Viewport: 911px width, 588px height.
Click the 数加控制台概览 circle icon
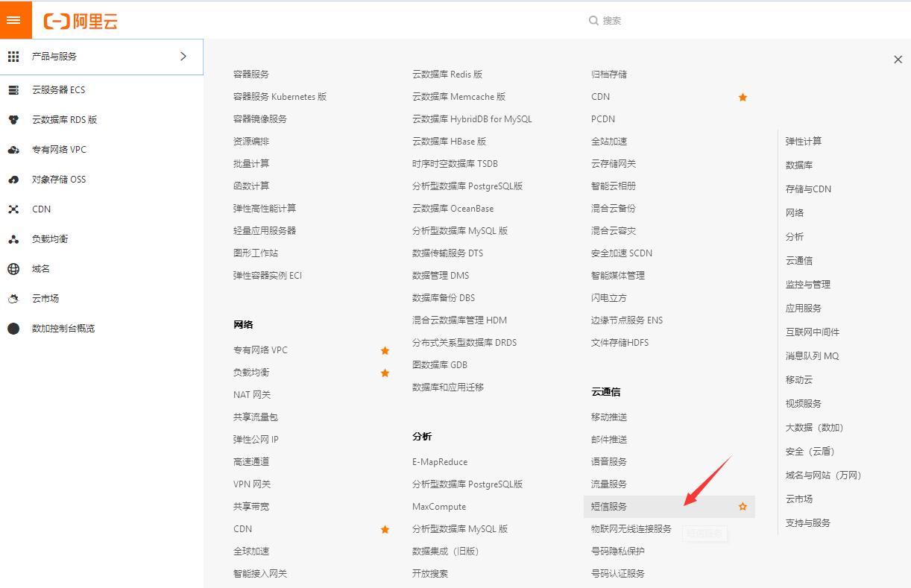point(13,329)
